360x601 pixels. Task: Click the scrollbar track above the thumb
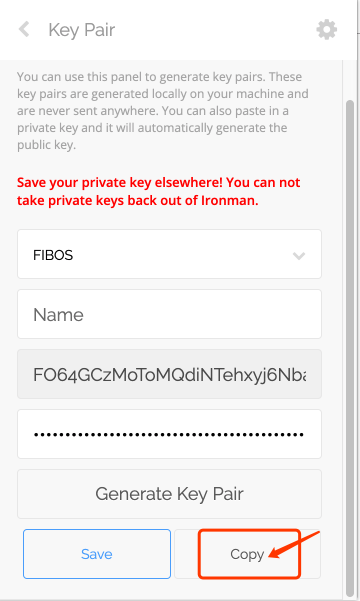(x=350, y=80)
